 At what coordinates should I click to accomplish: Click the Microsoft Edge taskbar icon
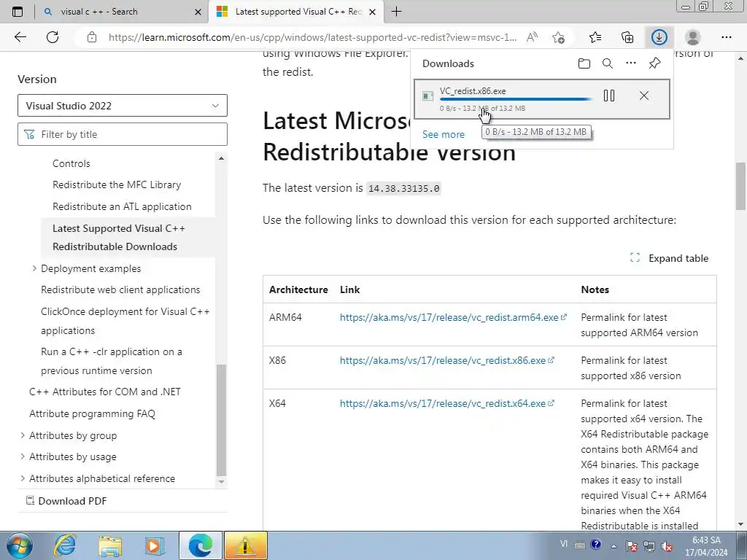[x=200, y=545]
